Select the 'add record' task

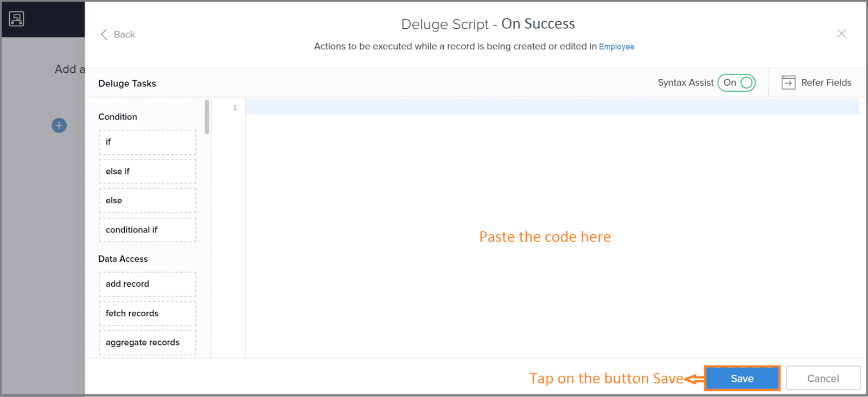(x=147, y=284)
